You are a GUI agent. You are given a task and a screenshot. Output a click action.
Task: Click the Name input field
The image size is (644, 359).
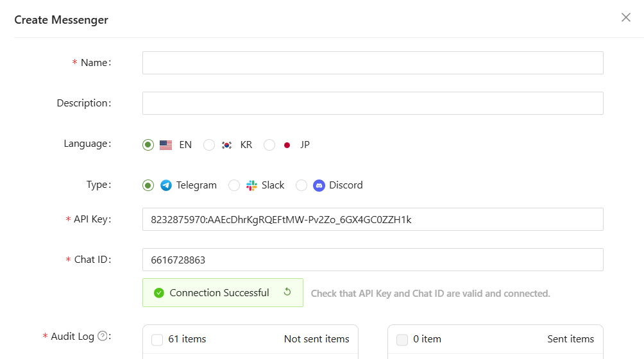373,63
